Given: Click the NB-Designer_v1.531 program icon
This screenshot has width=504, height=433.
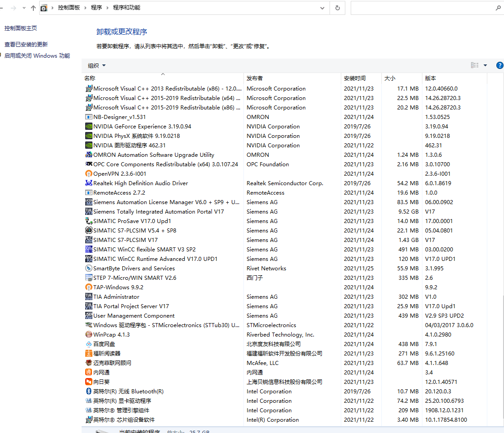Looking at the screenshot, I should (89, 117).
